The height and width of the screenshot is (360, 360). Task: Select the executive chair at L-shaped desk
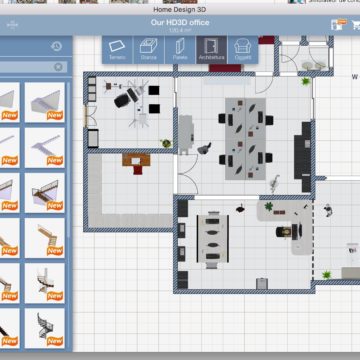tap(284, 231)
